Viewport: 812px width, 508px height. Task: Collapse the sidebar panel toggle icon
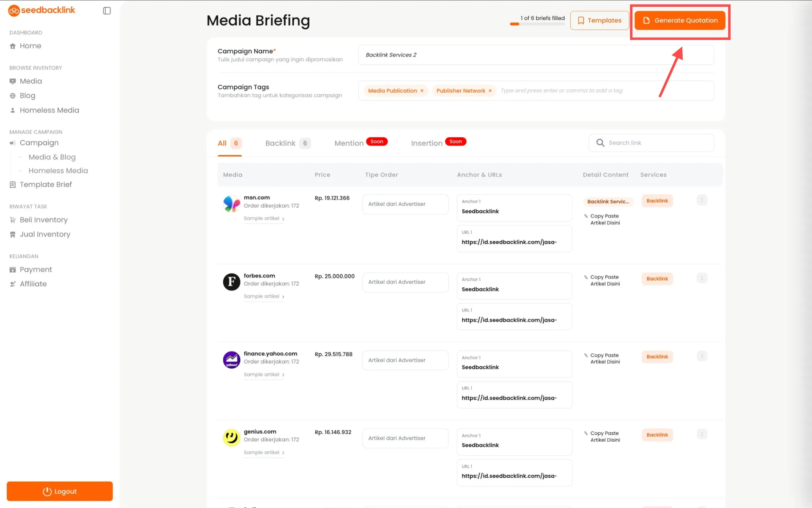(x=107, y=11)
